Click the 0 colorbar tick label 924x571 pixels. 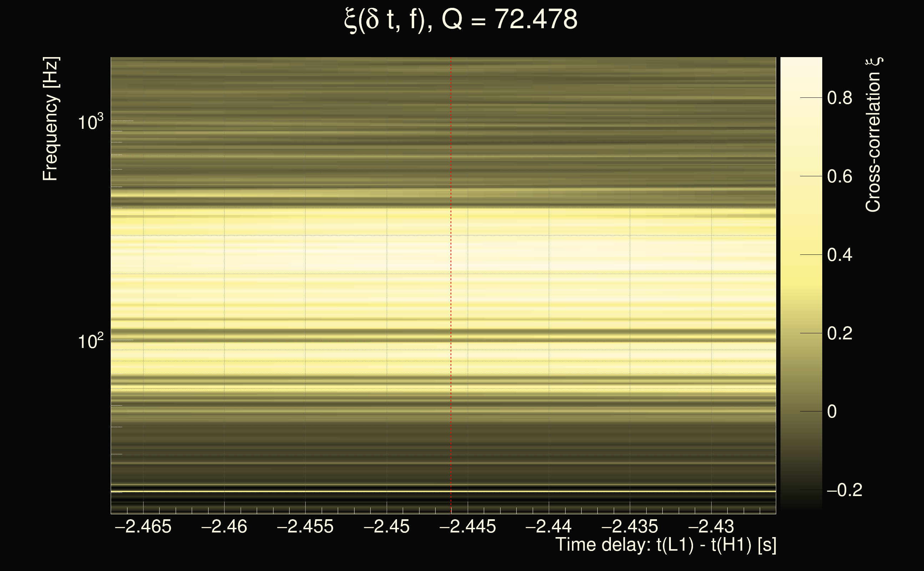tap(832, 411)
